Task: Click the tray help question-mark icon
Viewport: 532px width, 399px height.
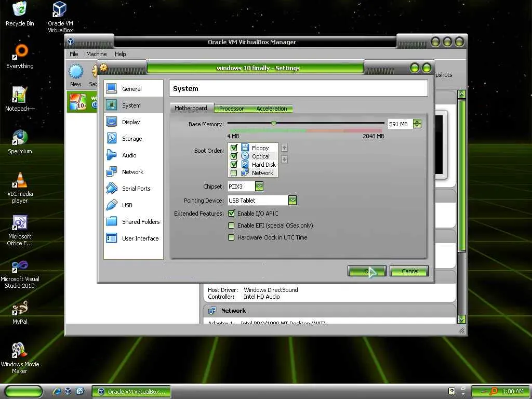Action: pyautogui.click(x=451, y=391)
